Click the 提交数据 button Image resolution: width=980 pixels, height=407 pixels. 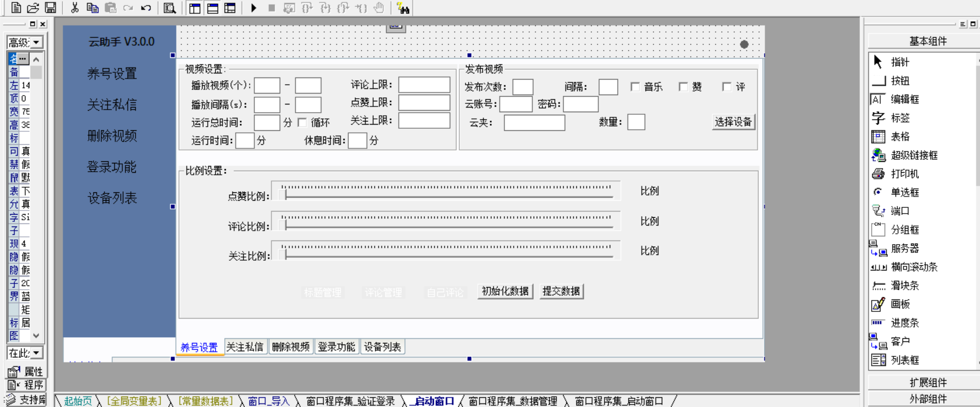pos(561,291)
